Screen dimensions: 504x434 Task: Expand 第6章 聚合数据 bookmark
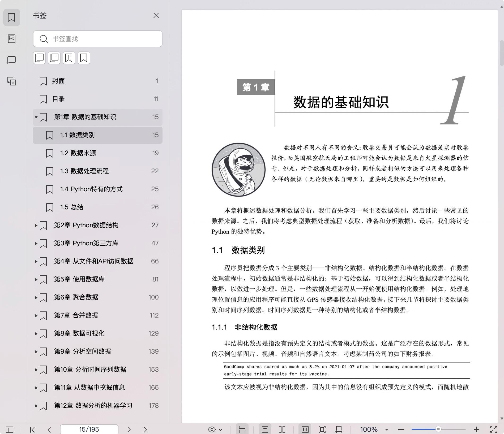pos(36,297)
